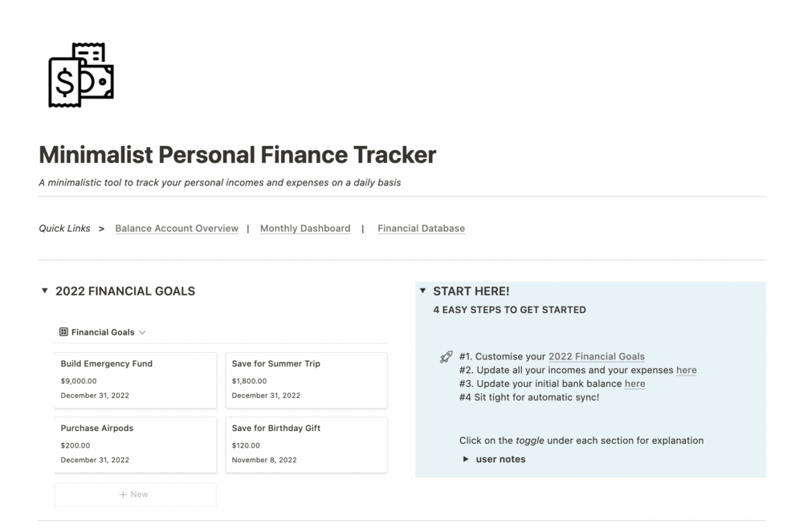
Task: Go to the Monthly Dashboard link
Action: point(305,229)
